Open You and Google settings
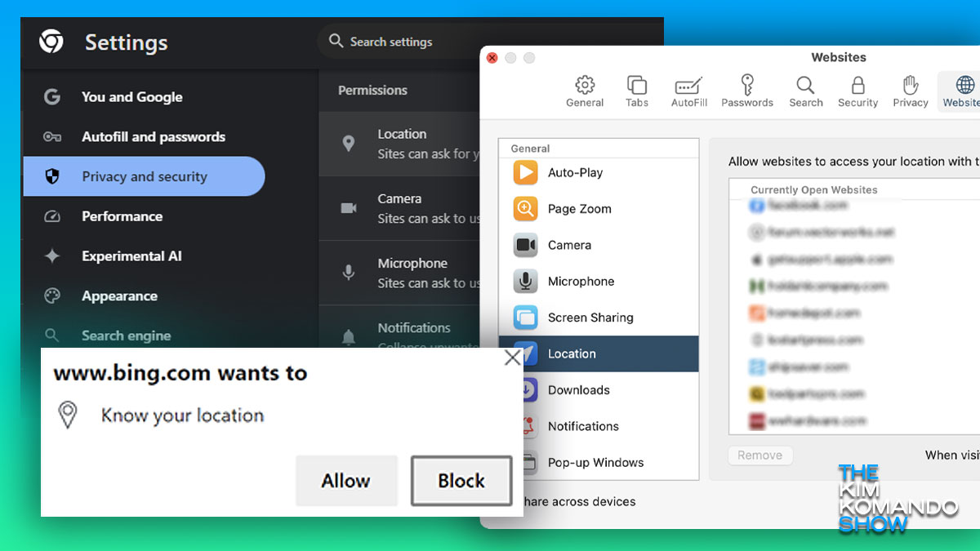Viewport: 980px width, 551px height. (131, 97)
